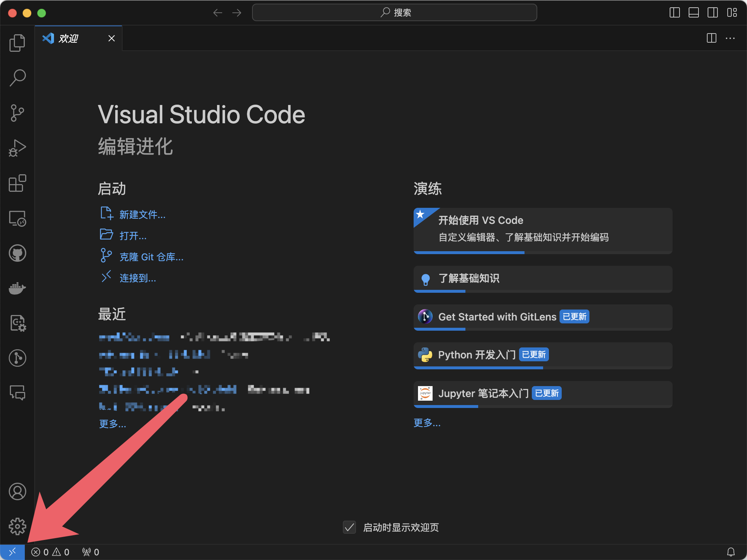Click 新建文件... link
Viewport: 747px width, 560px height.
[142, 215]
